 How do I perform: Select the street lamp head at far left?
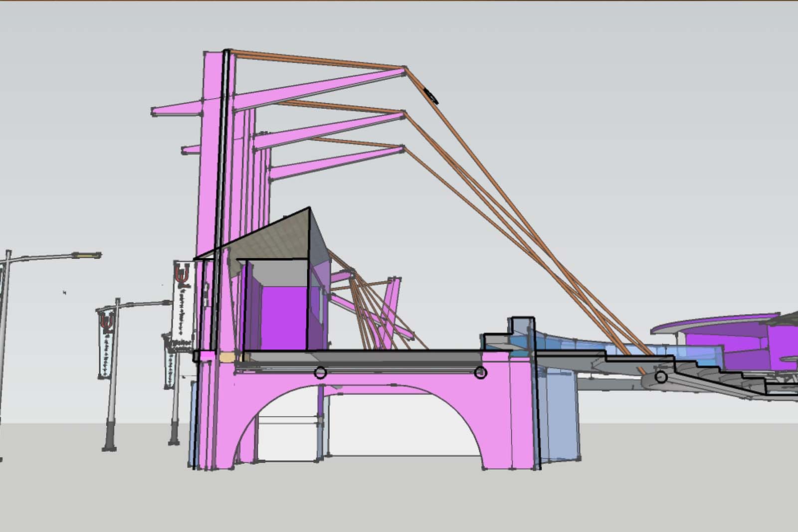[x=87, y=255]
